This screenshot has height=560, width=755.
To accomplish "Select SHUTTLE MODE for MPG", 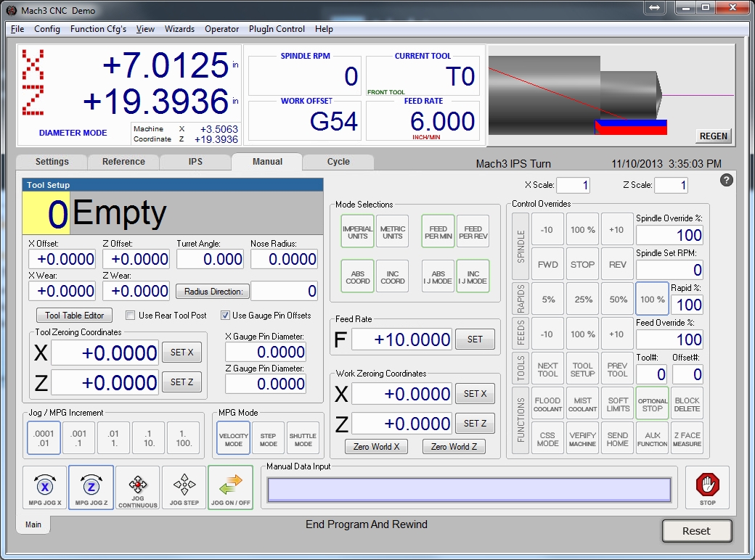I will [303, 439].
